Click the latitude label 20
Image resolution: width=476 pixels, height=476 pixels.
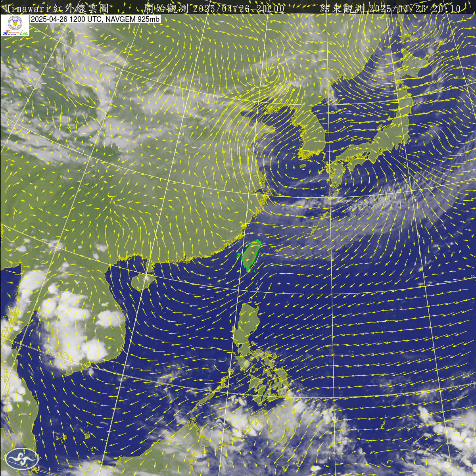472,276
